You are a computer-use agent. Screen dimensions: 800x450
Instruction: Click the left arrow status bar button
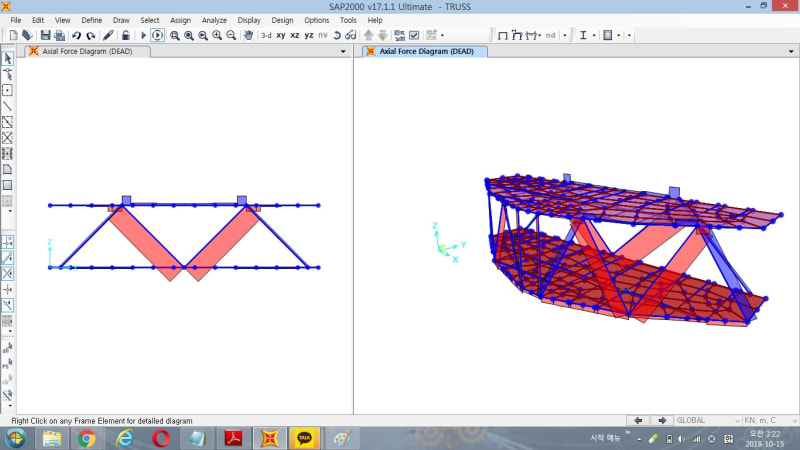pos(638,420)
